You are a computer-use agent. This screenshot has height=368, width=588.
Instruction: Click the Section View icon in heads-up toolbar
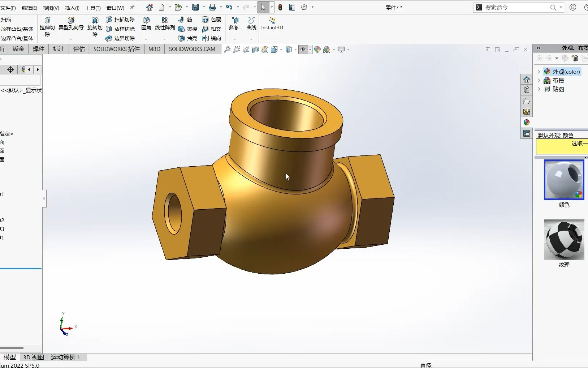click(x=255, y=50)
